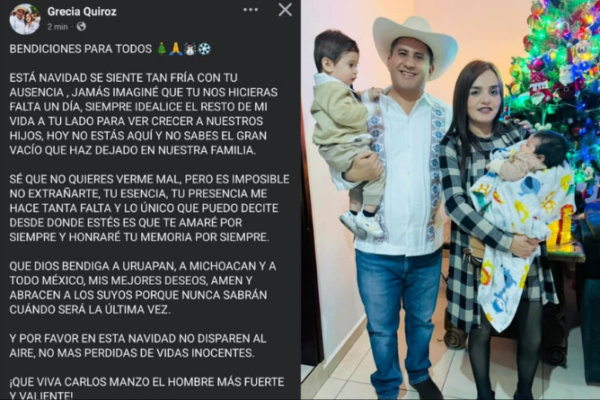Click the Christmas tree emoji
This screenshot has height=400, width=600.
[162, 49]
